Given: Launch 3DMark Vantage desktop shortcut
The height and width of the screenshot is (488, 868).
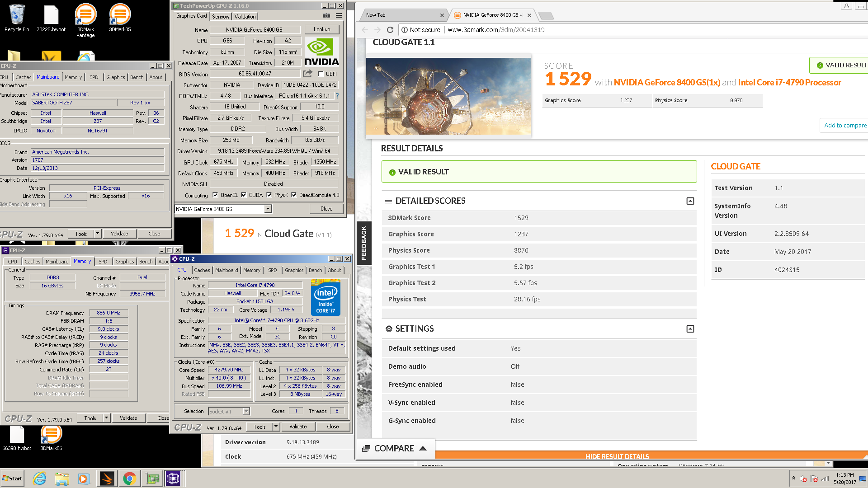Looking at the screenshot, I should [85, 20].
